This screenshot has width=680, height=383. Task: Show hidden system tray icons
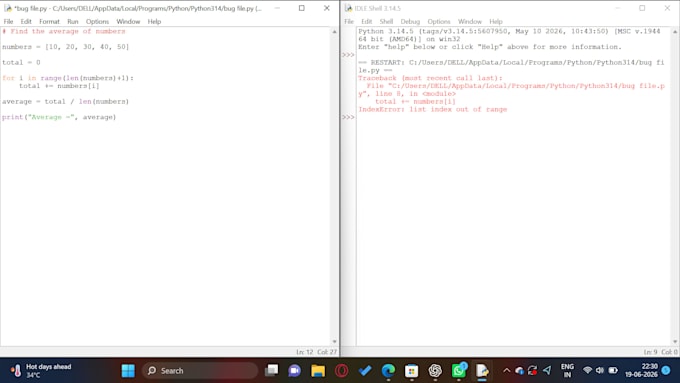(506, 370)
